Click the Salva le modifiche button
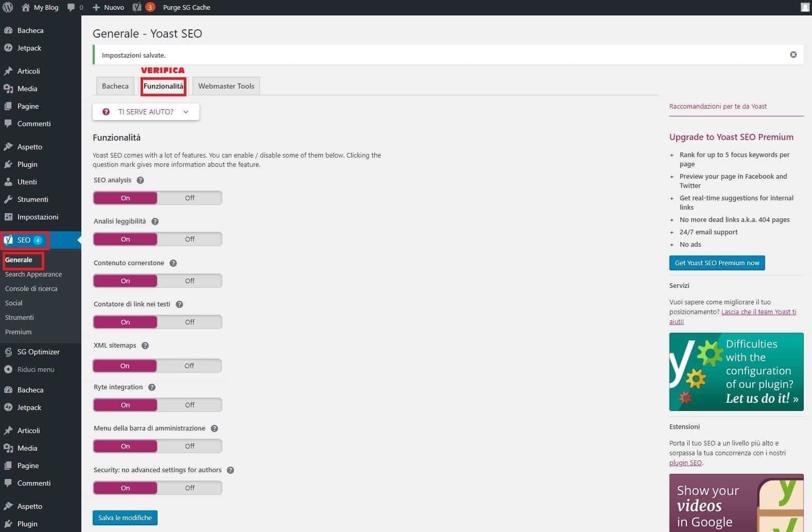Image resolution: width=812 pixels, height=532 pixels. click(125, 518)
